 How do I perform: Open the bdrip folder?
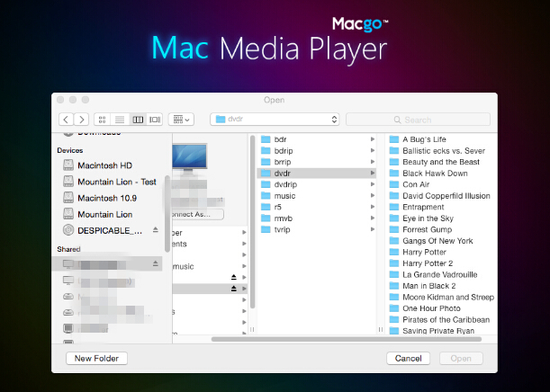tap(316, 151)
